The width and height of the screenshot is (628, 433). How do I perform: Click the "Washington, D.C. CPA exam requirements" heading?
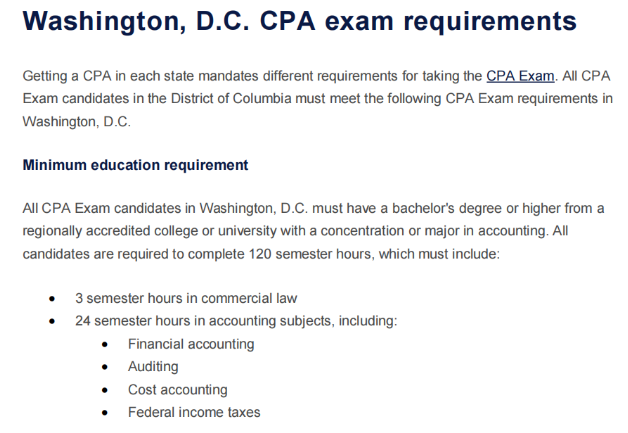[x=299, y=21]
